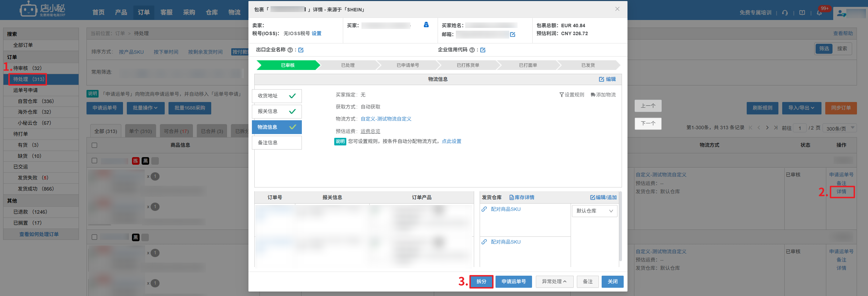Click the customer service headset icon
Screen dimensions: 868x296
785,13
